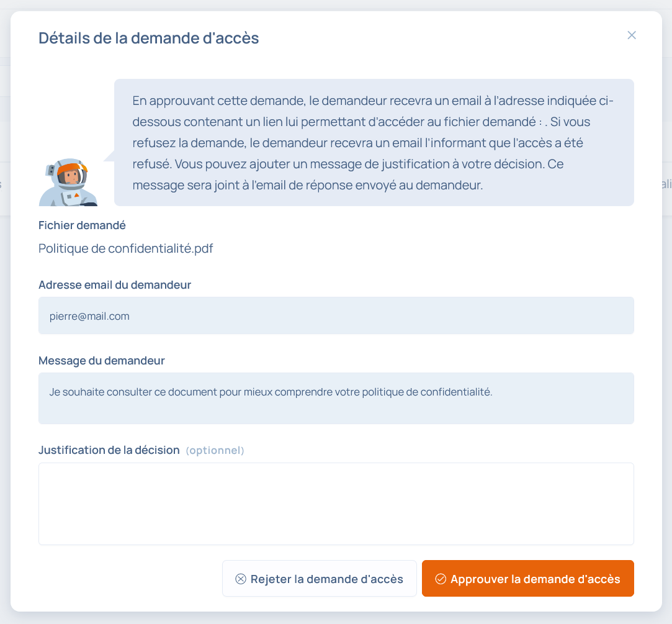Click the blue informational speech bubble
The image size is (672, 624).
point(374,142)
